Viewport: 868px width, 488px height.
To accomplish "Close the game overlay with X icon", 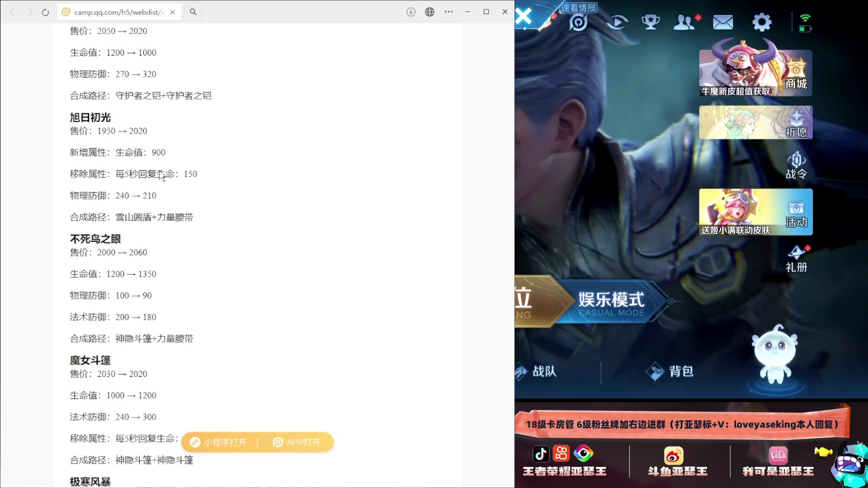I will (524, 17).
